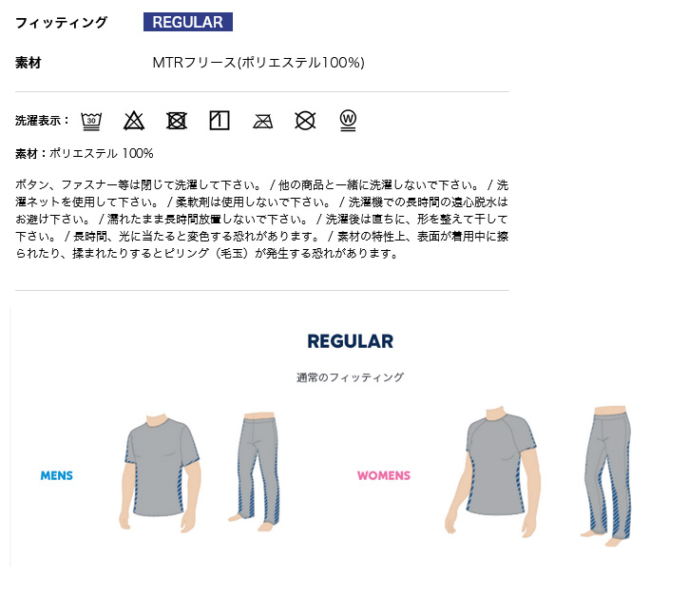Click the do not tumble dry icon

pyautogui.click(x=177, y=121)
